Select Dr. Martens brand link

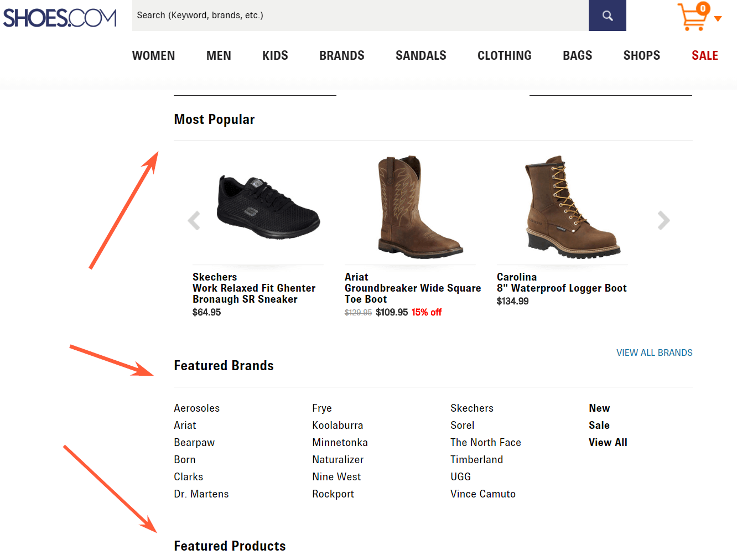tap(201, 494)
